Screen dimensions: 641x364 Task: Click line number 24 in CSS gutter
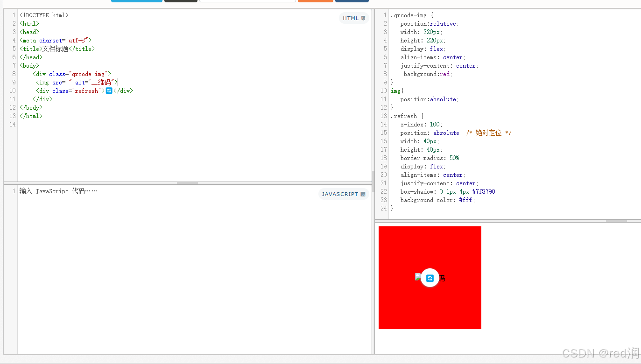(383, 209)
